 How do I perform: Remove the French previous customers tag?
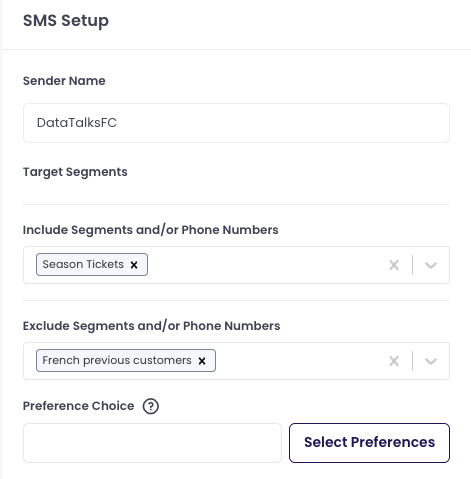click(x=202, y=361)
